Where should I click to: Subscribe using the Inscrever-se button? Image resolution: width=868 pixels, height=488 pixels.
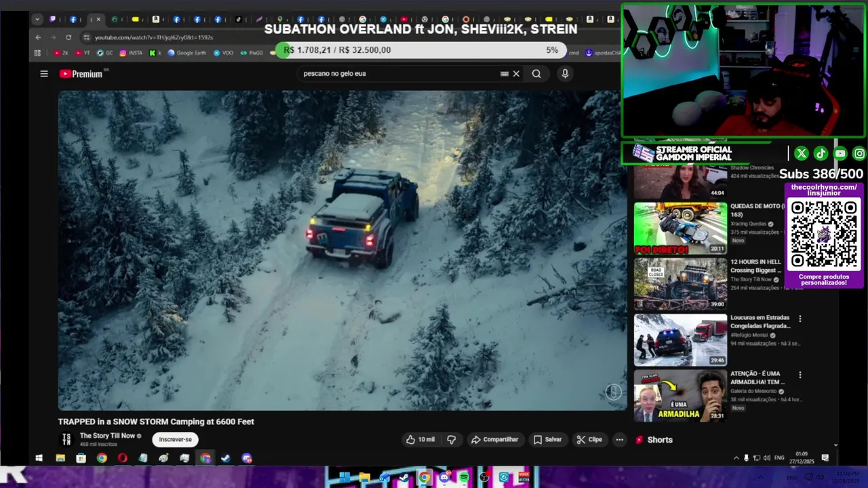click(x=175, y=440)
